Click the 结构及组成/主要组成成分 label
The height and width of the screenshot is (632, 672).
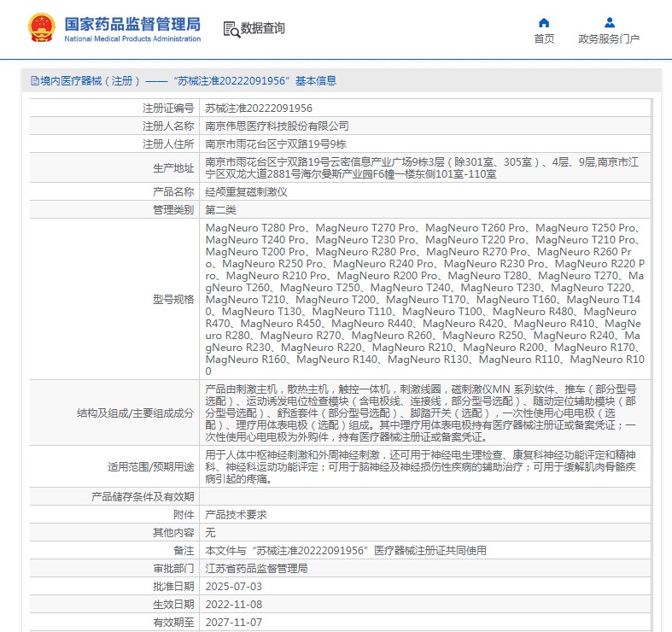136,413
